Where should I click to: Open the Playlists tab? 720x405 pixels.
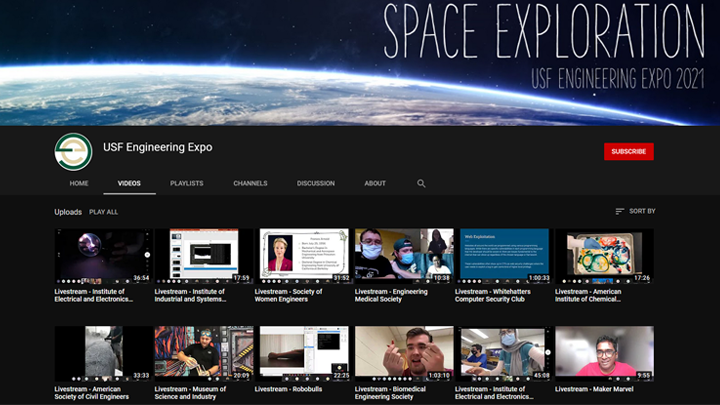186,183
